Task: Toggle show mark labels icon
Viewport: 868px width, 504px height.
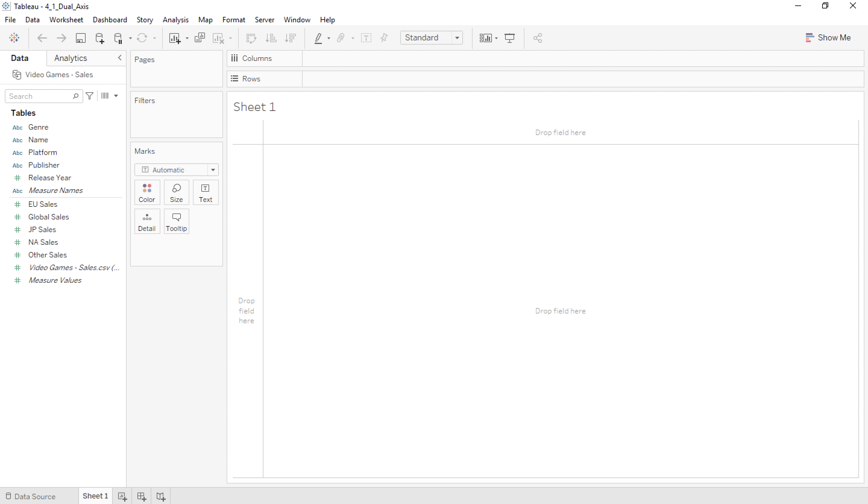Action: [x=366, y=38]
